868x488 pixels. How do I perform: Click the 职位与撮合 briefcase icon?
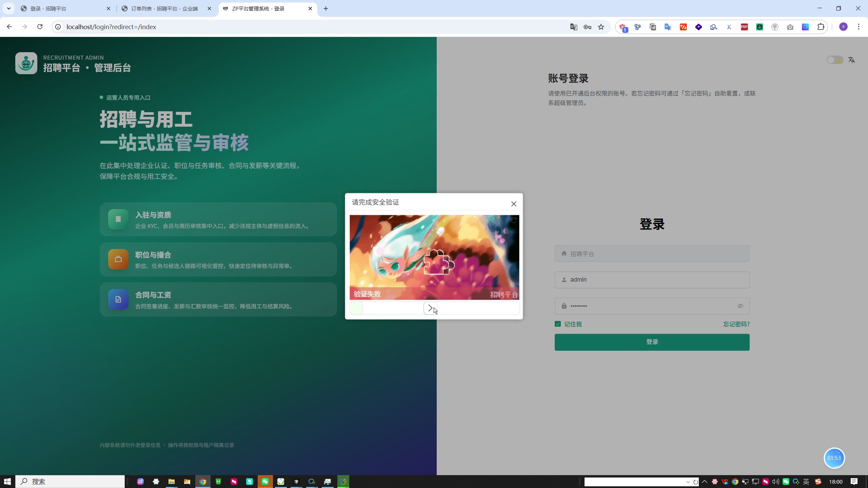click(x=118, y=259)
